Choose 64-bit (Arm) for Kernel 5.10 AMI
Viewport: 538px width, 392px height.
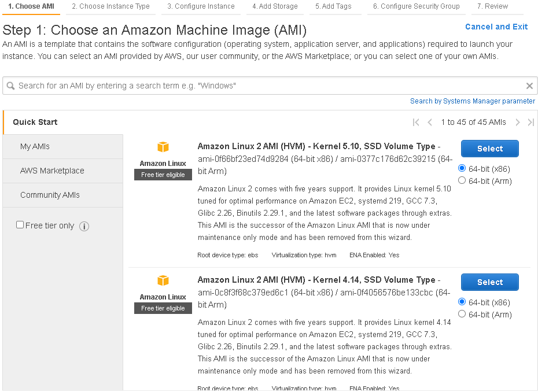click(x=462, y=180)
